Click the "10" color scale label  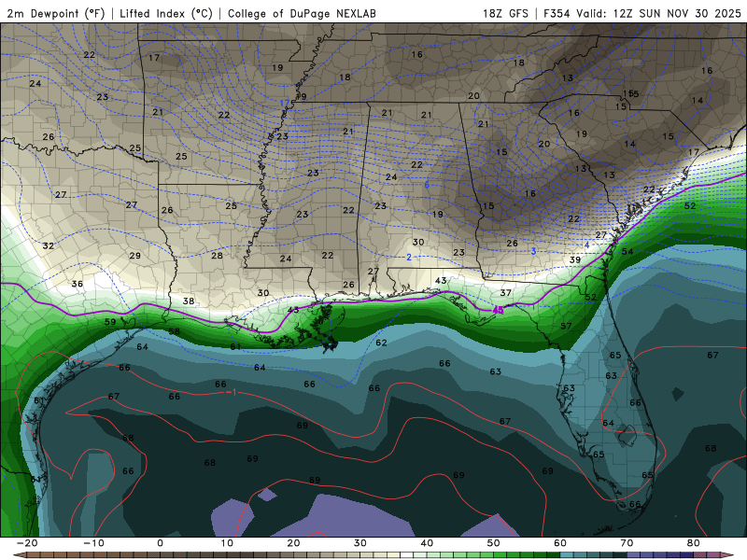coord(227,543)
